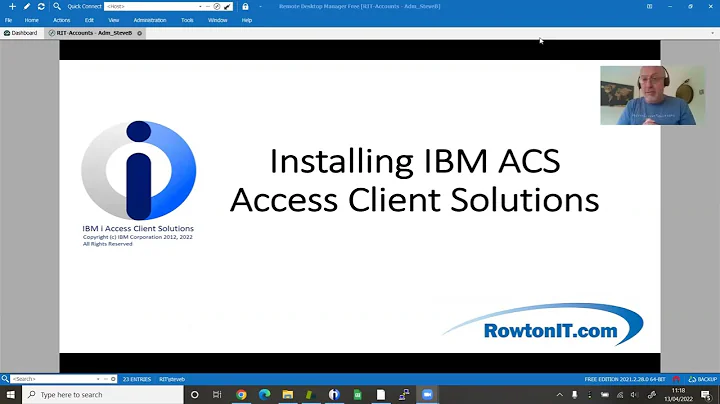The width and height of the screenshot is (720, 404).
Task: Click the white document icon on taskbar
Action: click(381, 395)
